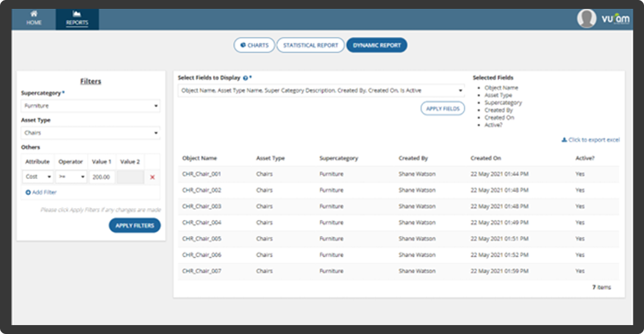Select the CHR_Chair_005 cell

[202, 239]
